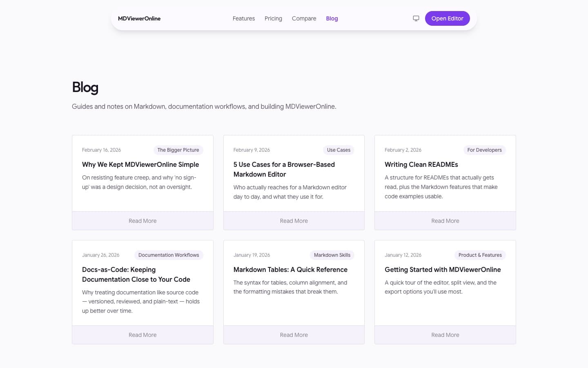Screen dimensions: 588x368
Task: Read More on Docs-as-Code post
Action: (143, 335)
